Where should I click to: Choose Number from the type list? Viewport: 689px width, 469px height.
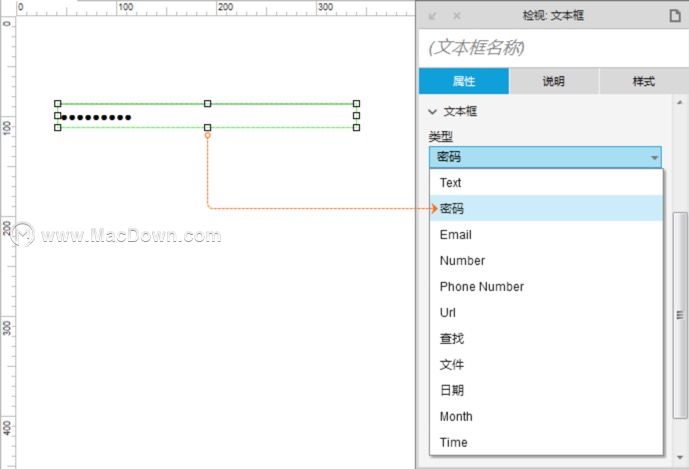546,260
